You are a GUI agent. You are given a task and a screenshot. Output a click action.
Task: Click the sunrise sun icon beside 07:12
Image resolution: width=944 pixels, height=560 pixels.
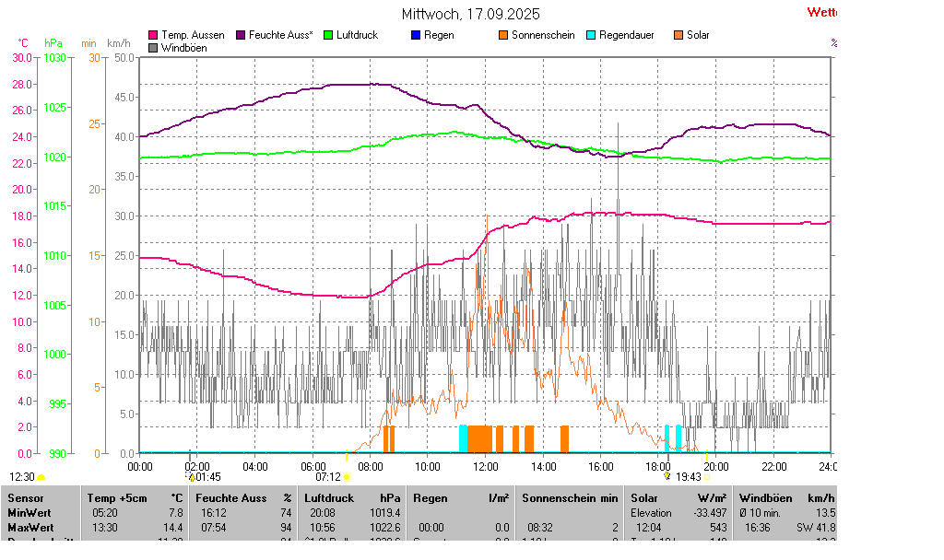pos(347,477)
